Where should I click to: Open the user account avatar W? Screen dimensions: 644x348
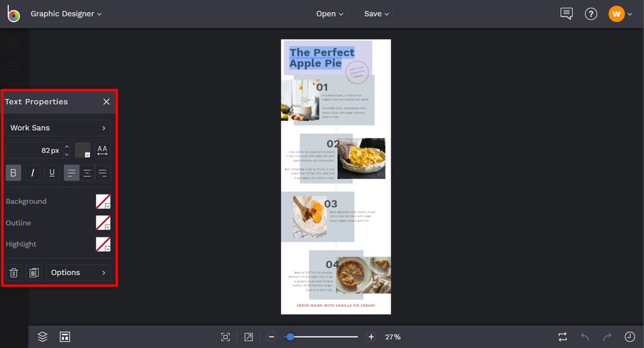[x=616, y=14]
